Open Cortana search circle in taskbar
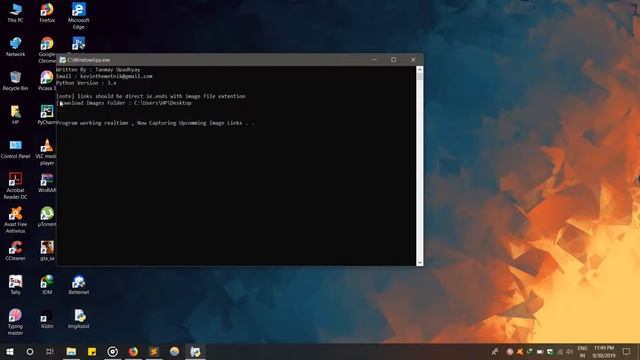Image resolution: width=640 pixels, height=360 pixels. click(x=30, y=351)
